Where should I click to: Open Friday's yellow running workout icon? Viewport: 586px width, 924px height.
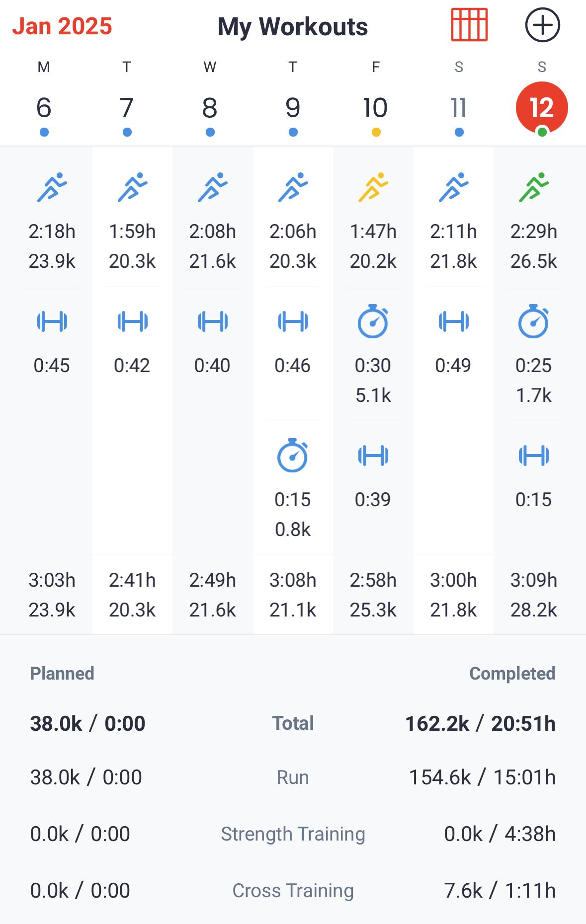pyautogui.click(x=373, y=187)
